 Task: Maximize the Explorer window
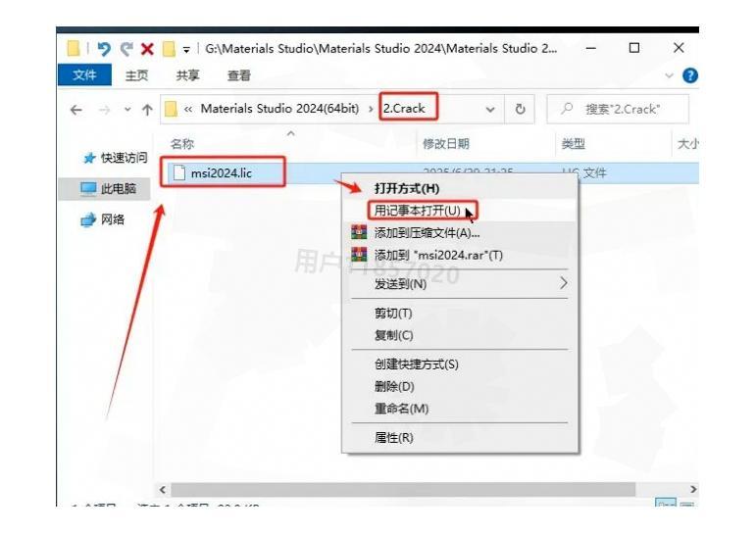click(634, 48)
